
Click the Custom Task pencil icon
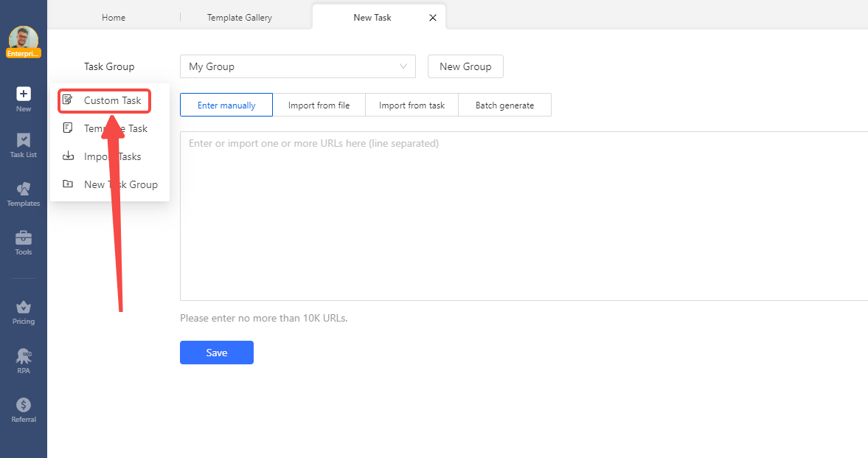point(66,100)
